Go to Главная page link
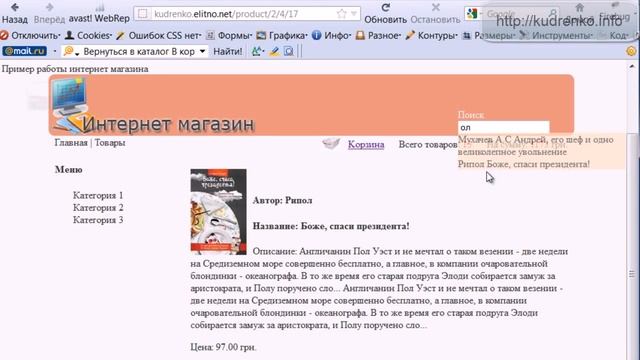The height and width of the screenshot is (360, 640). click(x=71, y=142)
